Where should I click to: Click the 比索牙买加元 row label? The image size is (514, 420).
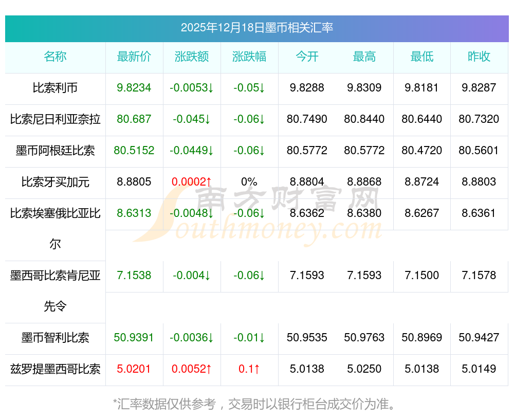(55, 182)
